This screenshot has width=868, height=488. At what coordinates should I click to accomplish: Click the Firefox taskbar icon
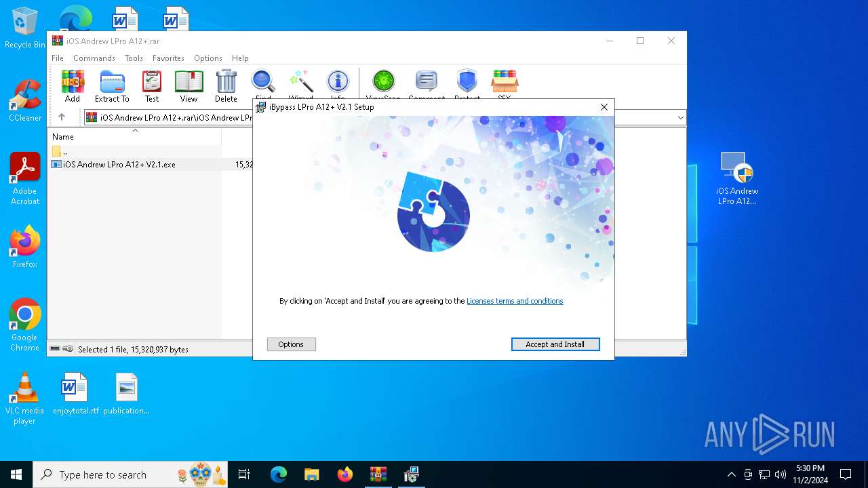click(345, 474)
